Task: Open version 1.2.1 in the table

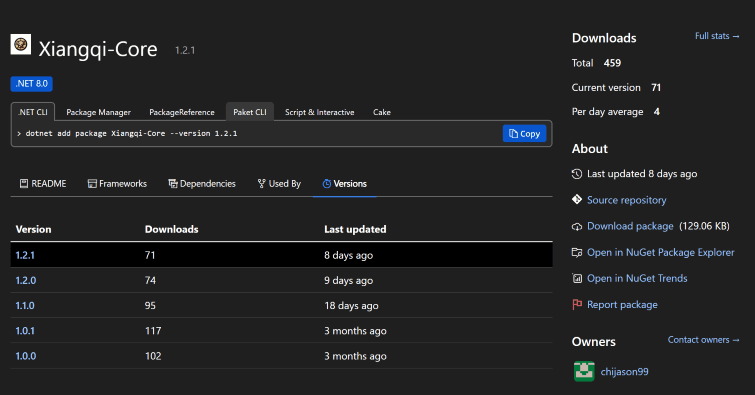Action: 25,255
